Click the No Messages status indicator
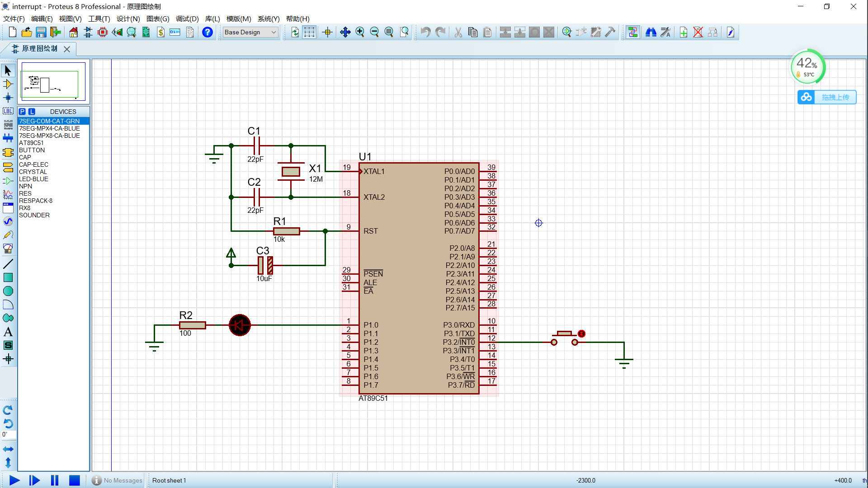Image resolution: width=868 pixels, height=488 pixels. tap(117, 480)
